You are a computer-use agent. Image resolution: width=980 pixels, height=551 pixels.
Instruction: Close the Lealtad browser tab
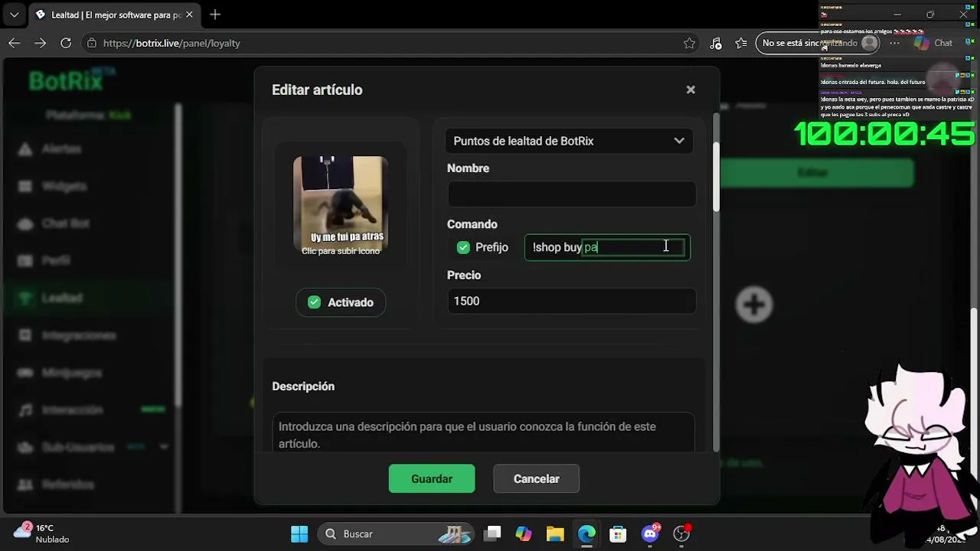(189, 15)
